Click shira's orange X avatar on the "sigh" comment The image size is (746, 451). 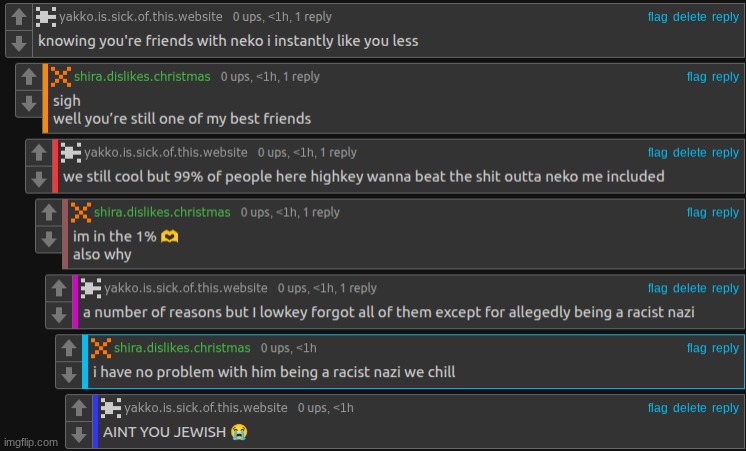(61, 77)
